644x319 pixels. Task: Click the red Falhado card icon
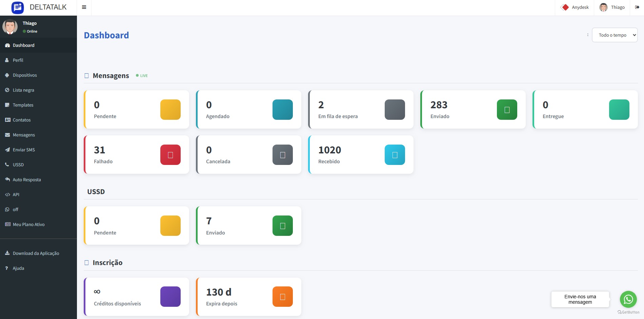point(170,155)
